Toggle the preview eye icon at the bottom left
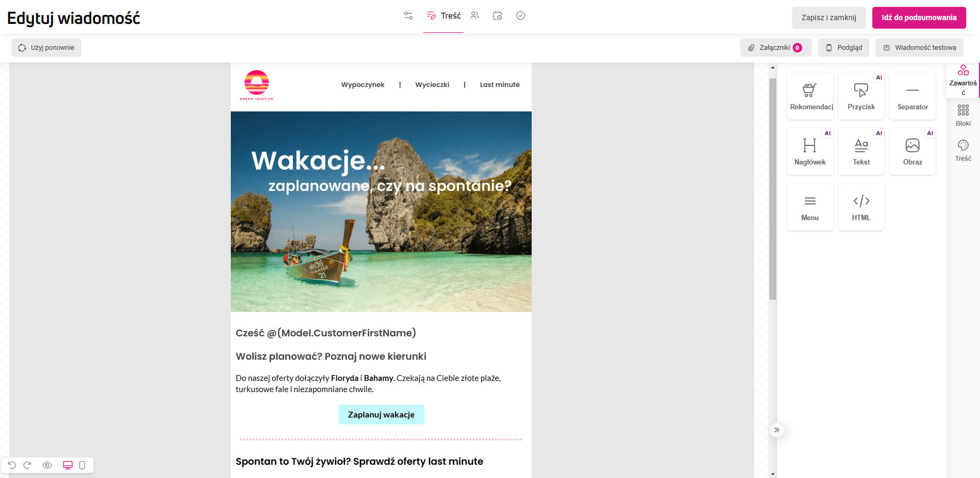 [x=47, y=465]
